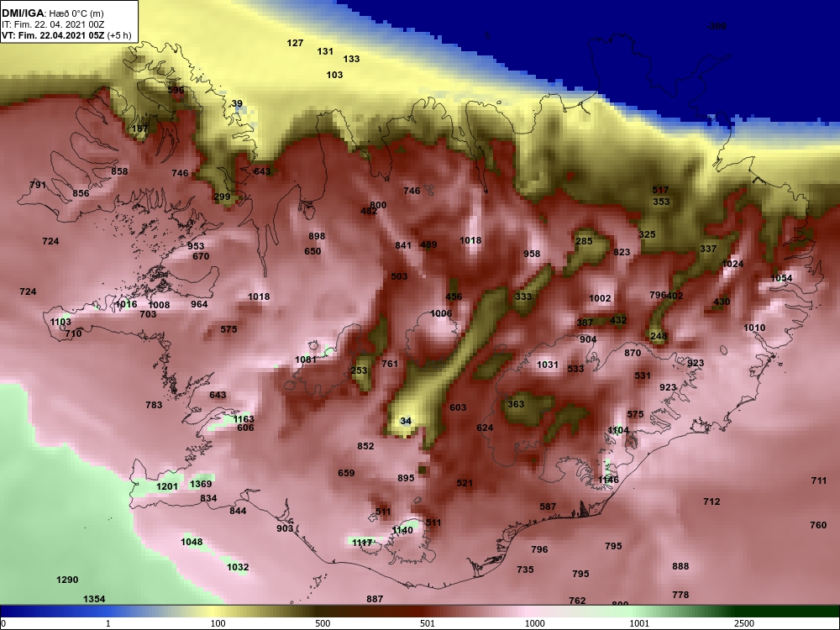Click the 1103 value on the peninsula
Screen dimensions: 840x630
60,322
